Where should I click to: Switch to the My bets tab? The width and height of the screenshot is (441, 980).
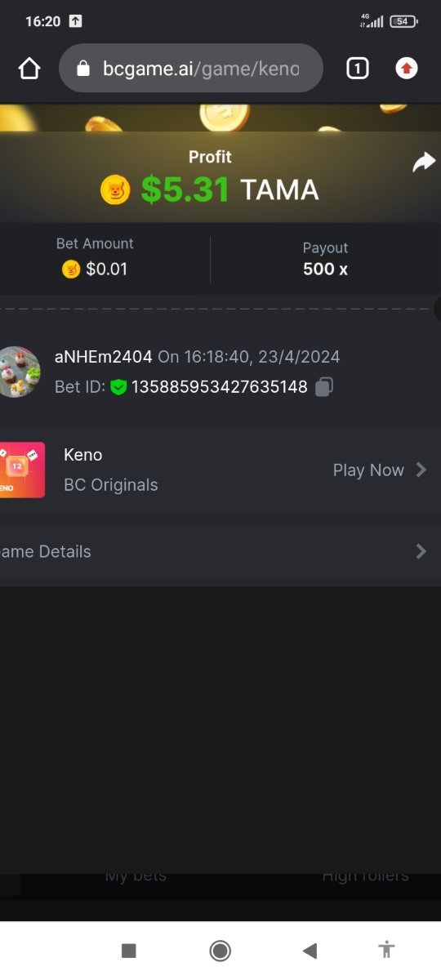pos(136,875)
